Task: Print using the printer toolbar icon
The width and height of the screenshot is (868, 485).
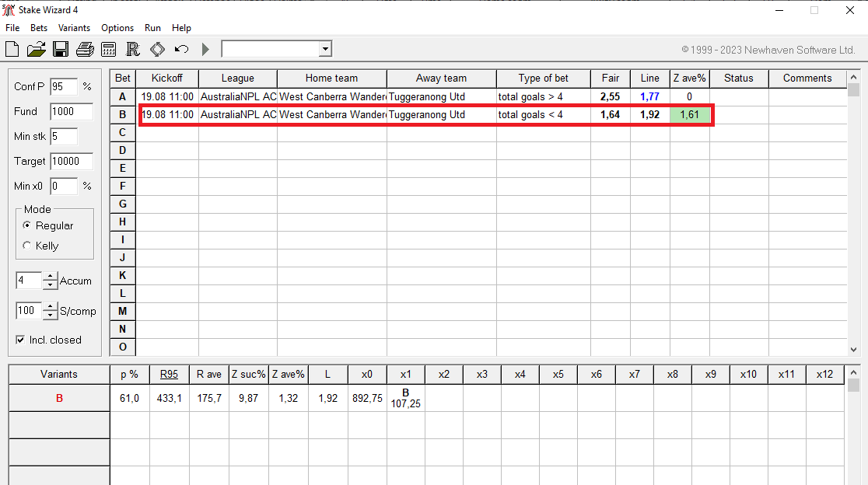Action: click(x=85, y=49)
